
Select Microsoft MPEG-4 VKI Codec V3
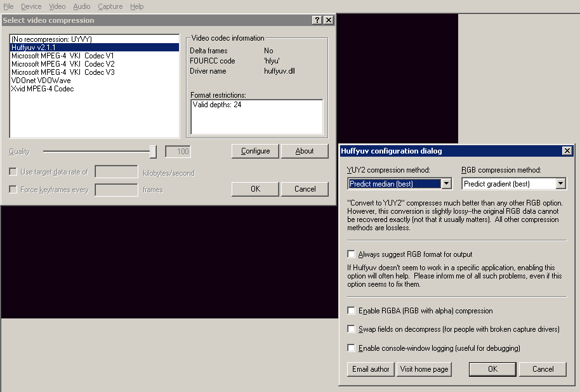[x=95, y=72]
